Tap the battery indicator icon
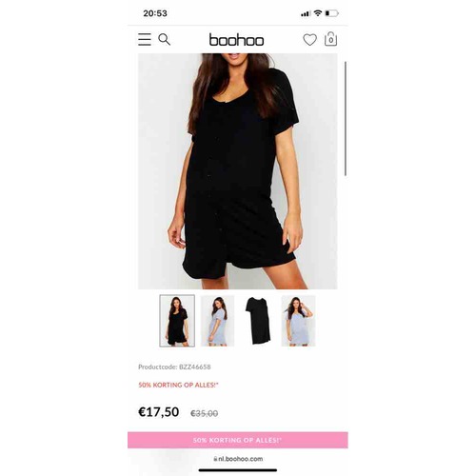The image size is (476, 476). click(x=331, y=13)
